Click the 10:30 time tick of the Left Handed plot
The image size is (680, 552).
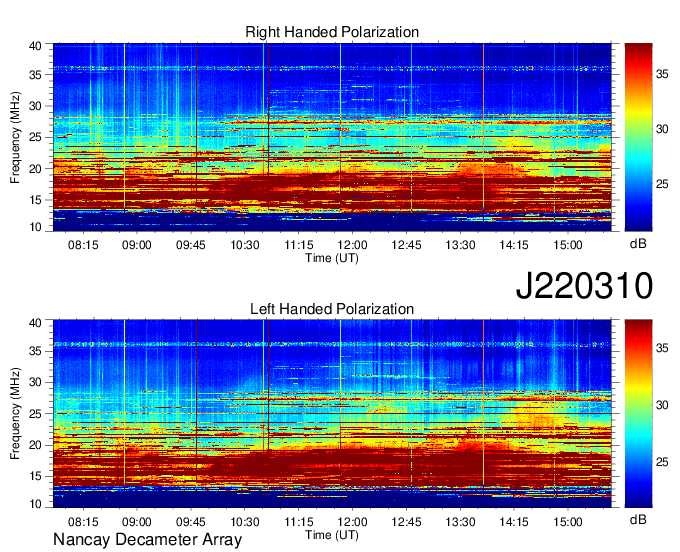coord(245,522)
